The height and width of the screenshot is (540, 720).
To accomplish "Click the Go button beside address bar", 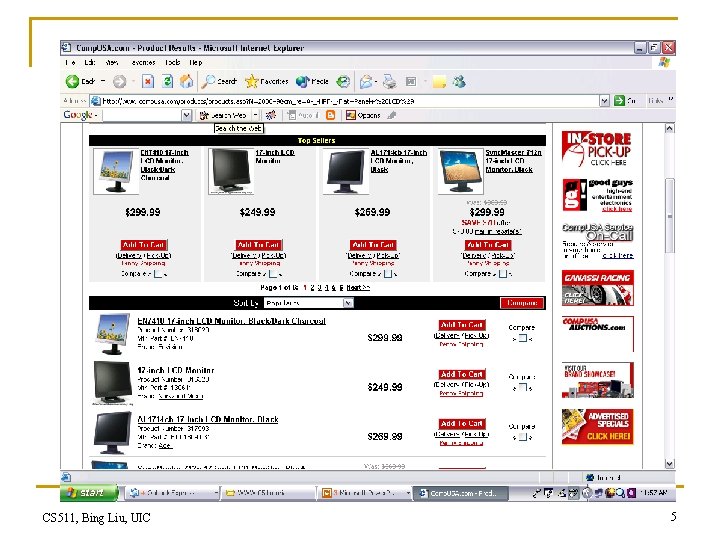I will [625, 101].
